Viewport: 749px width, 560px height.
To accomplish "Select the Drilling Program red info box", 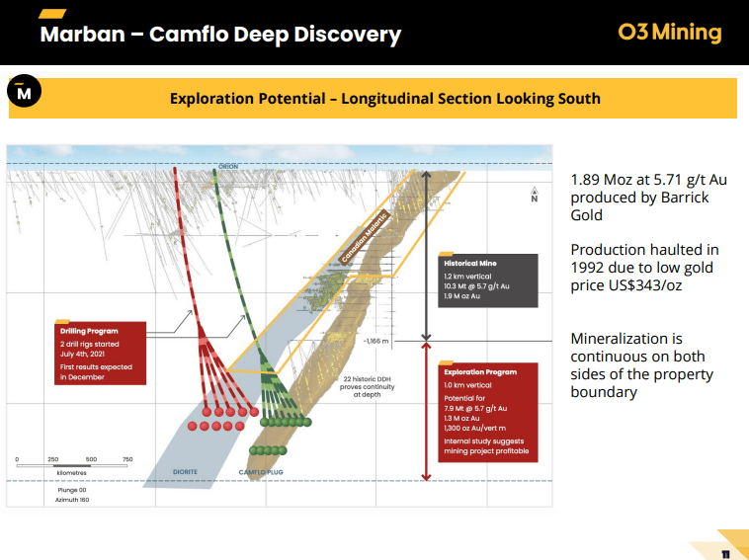I will point(101,353).
